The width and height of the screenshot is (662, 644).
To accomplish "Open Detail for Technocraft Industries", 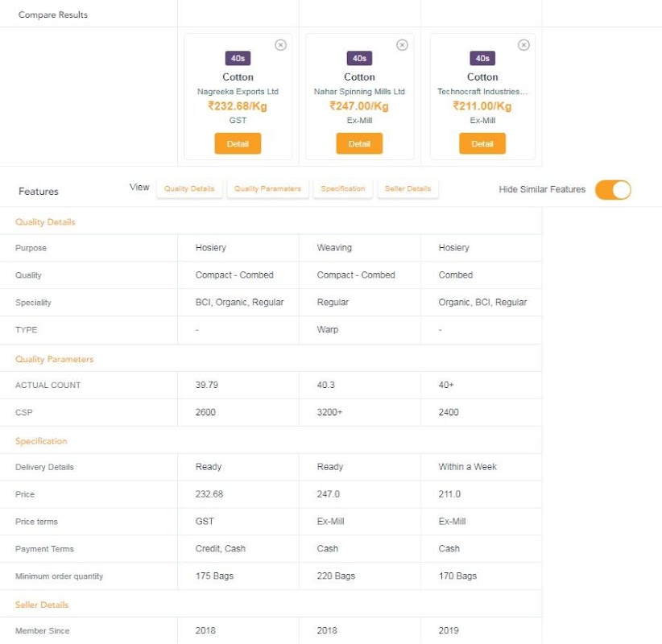I will tap(482, 143).
